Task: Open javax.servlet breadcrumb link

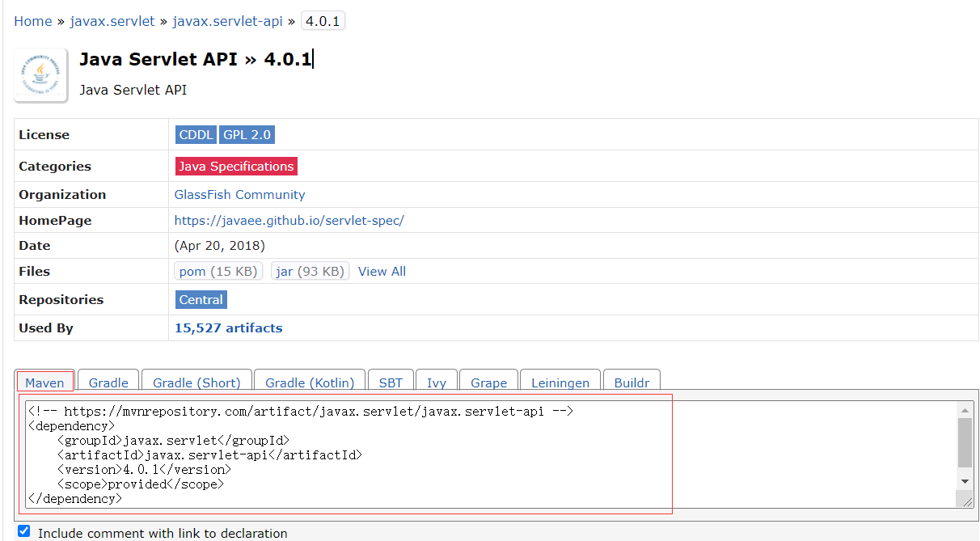Action: [112, 21]
